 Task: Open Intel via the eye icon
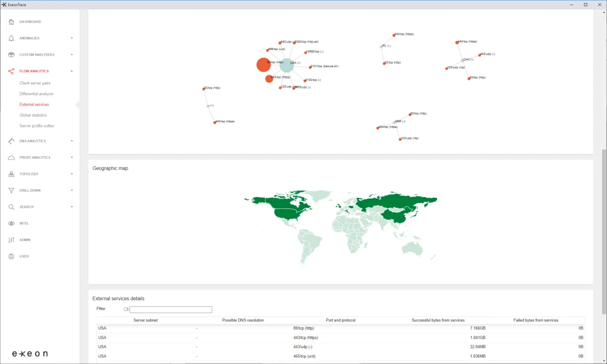pyautogui.click(x=11, y=223)
